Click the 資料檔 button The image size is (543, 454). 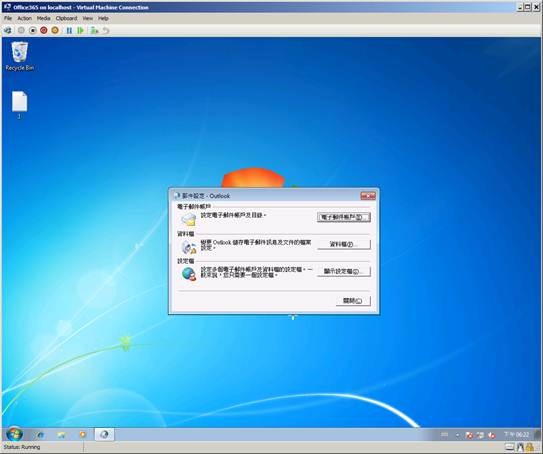point(344,244)
